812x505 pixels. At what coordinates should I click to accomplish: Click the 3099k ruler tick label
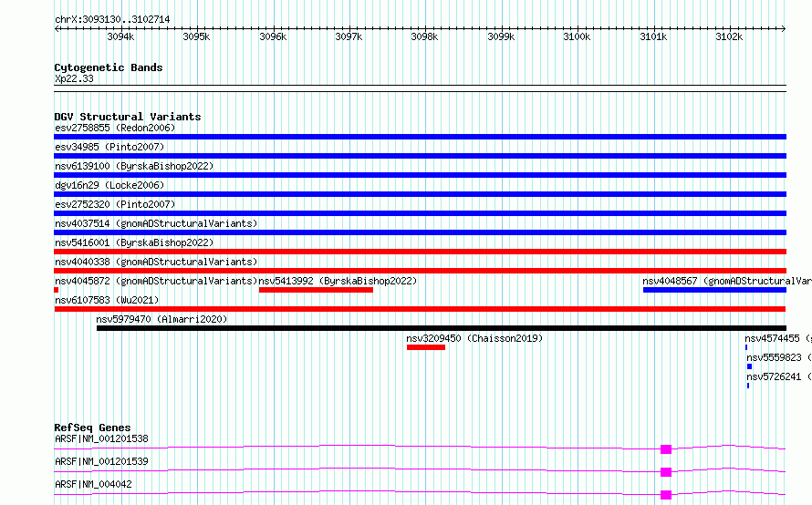501,36
